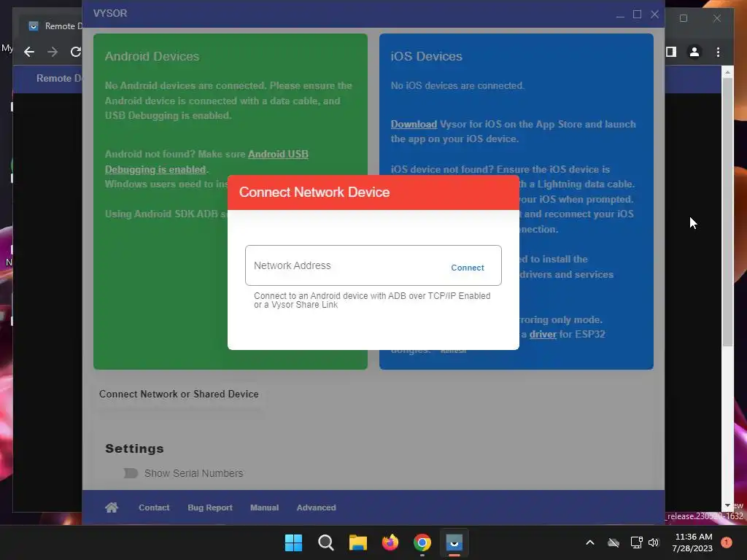The height and width of the screenshot is (560, 747).
Task: Launch Firefox from taskbar
Action: pyautogui.click(x=390, y=542)
